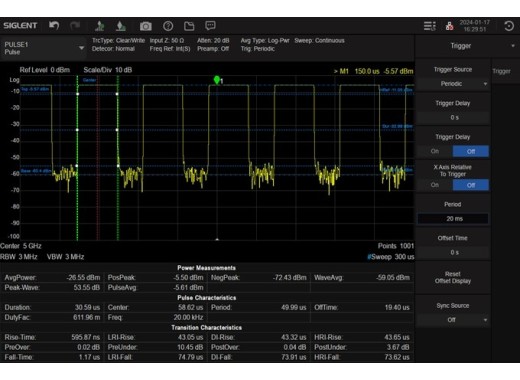The height and width of the screenshot is (380, 520).
Task: Open the message bubble icon
Action: click(x=210, y=26)
